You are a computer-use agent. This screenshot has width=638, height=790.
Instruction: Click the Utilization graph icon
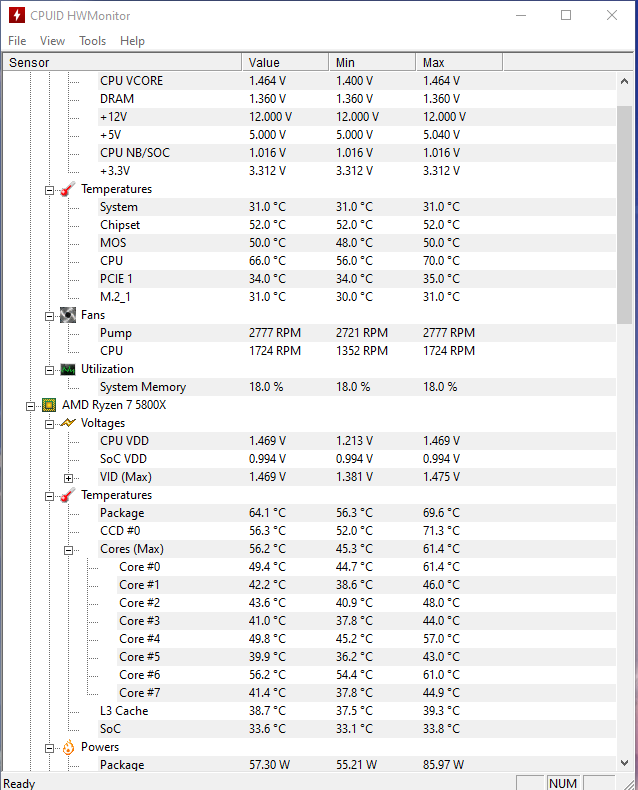click(x=68, y=369)
